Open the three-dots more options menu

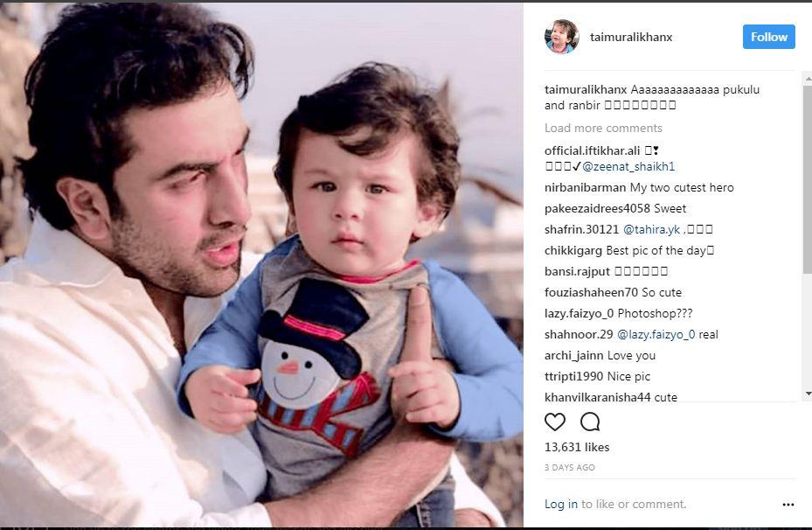(x=788, y=505)
